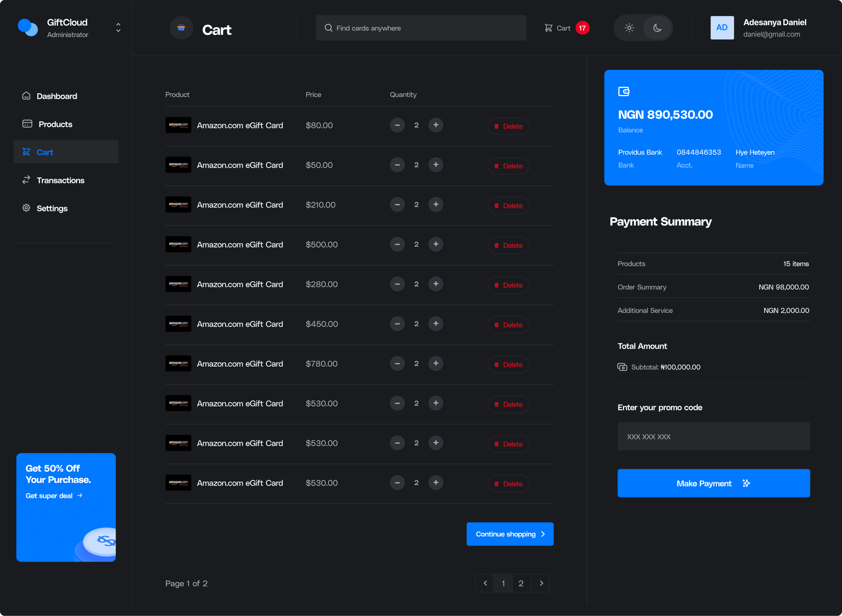842x616 pixels.
Task: Increase quantity for the $280.00 gift card
Action: pos(436,284)
